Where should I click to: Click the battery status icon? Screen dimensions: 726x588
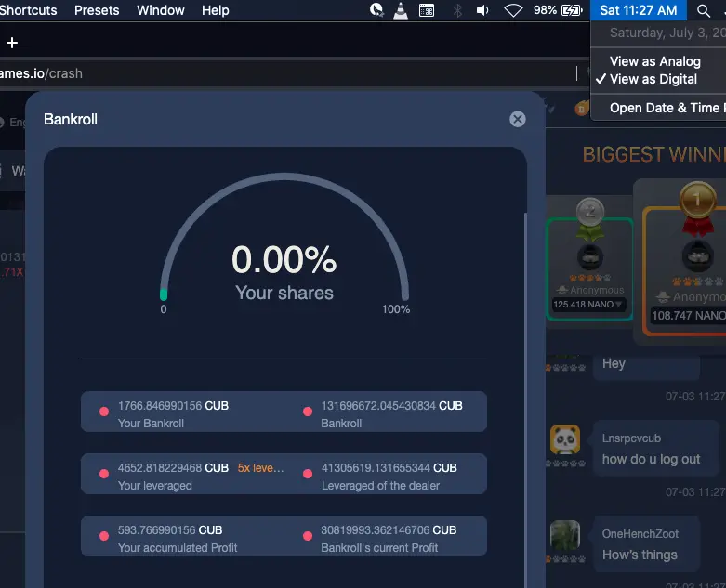click(572, 10)
